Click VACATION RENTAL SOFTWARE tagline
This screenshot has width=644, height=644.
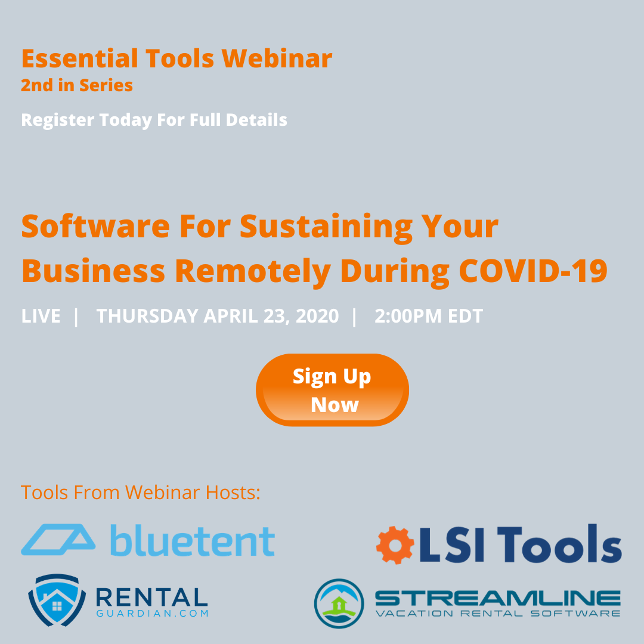point(498,613)
